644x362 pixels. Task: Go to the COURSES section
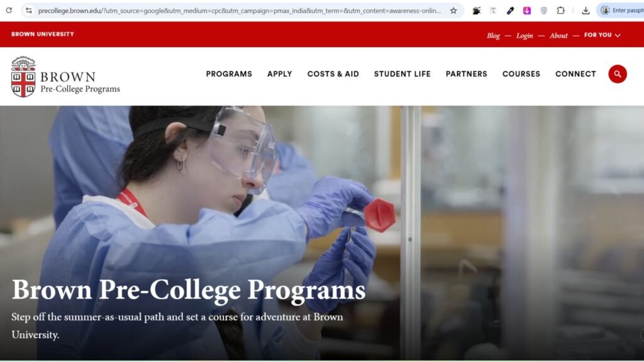521,74
